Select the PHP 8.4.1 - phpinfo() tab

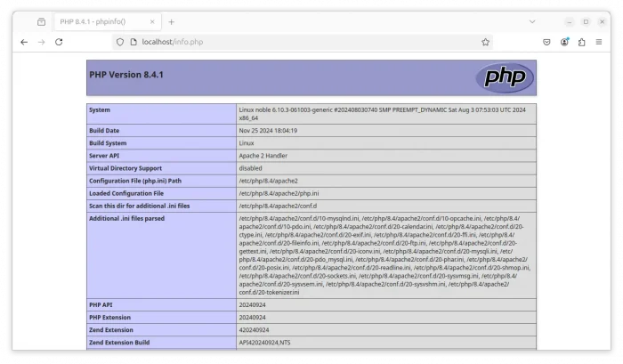[x=108, y=22]
